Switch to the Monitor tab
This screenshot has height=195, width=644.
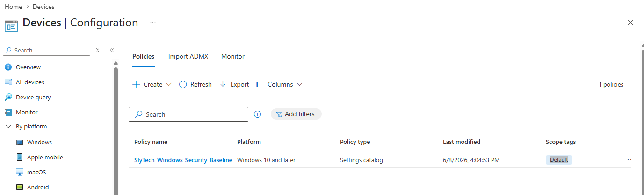(233, 56)
